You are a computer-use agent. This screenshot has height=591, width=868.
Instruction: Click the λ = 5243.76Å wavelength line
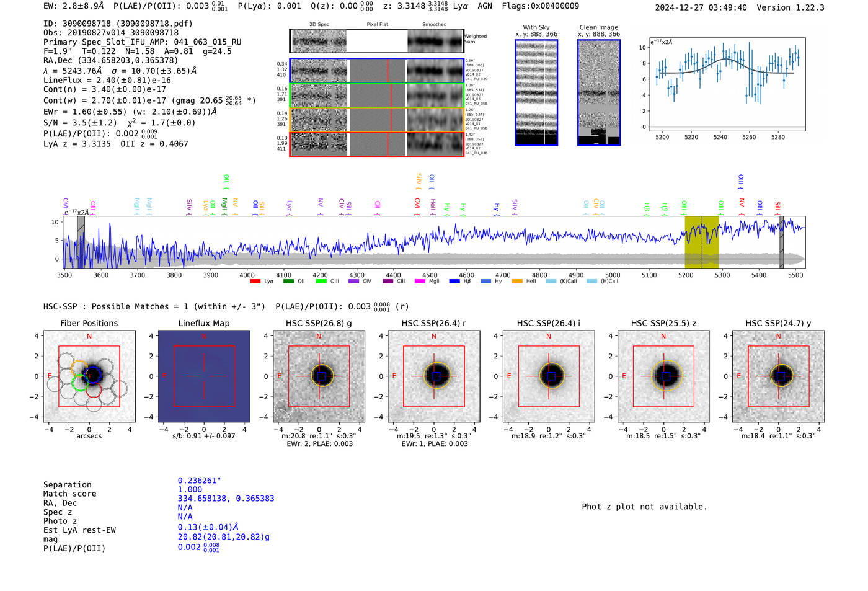(120, 71)
